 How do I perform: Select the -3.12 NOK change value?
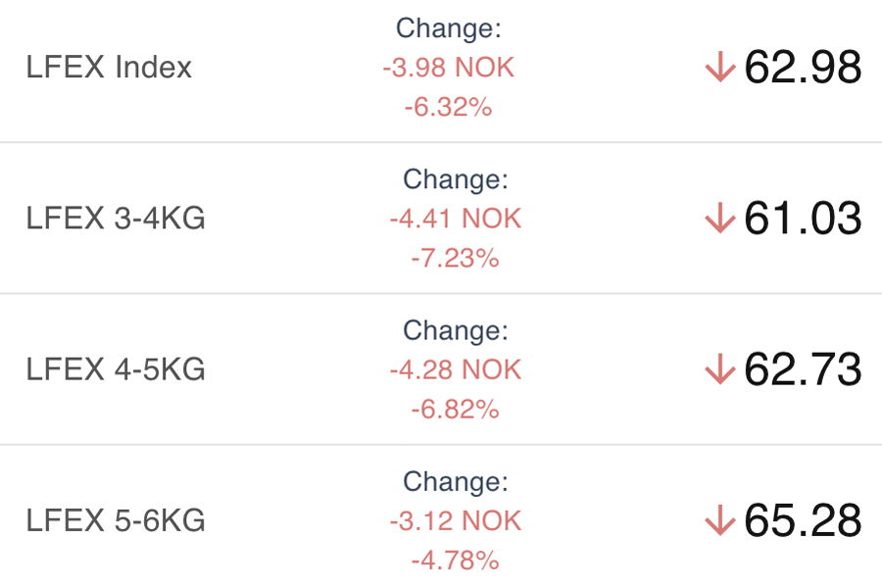point(456,520)
